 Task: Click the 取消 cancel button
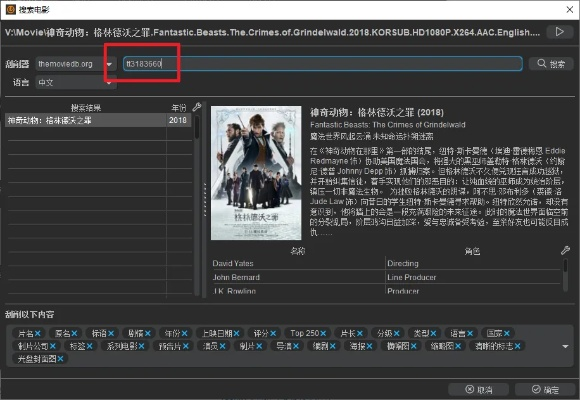[478, 389]
